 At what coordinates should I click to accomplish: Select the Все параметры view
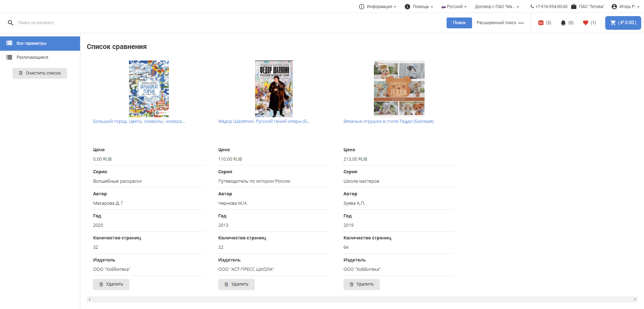(x=40, y=43)
